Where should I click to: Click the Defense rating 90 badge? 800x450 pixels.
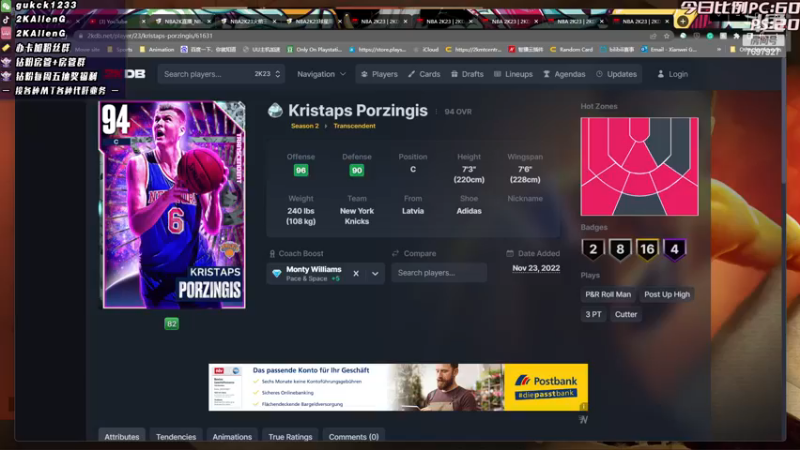357,170
